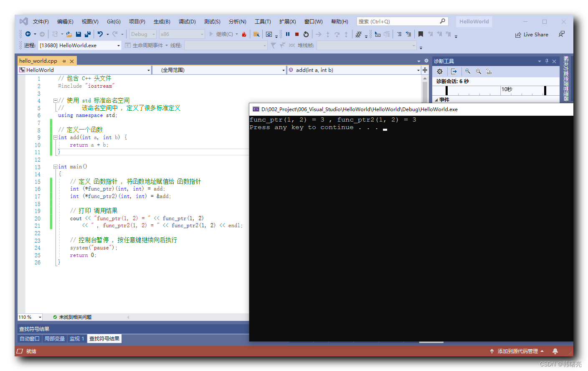Image resolution: width=588 pixels, height=371 pixels.
Task: Open the 解决方案资源管理器 side tab
Action: pyautogui.click(x=566, y=79)
